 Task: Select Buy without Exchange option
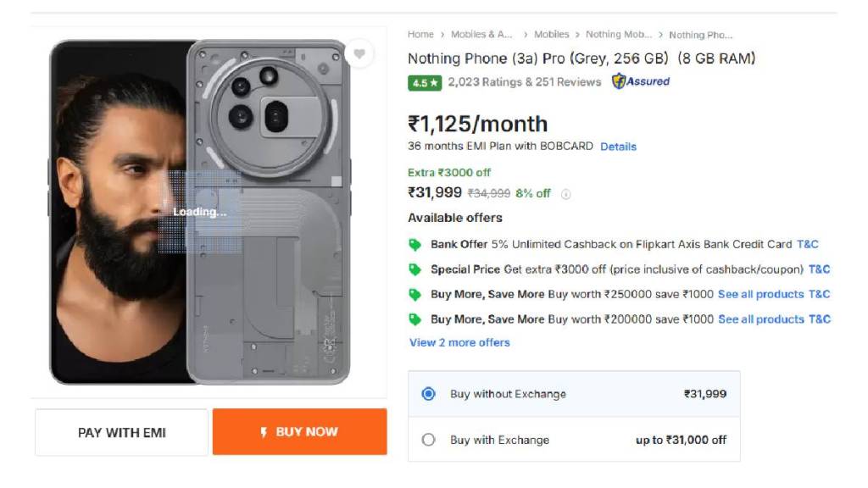pyautogui.click(x=429, y=394)
